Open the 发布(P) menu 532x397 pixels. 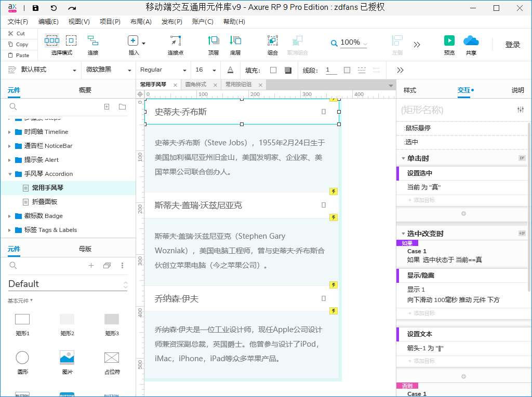click(171, 22)
